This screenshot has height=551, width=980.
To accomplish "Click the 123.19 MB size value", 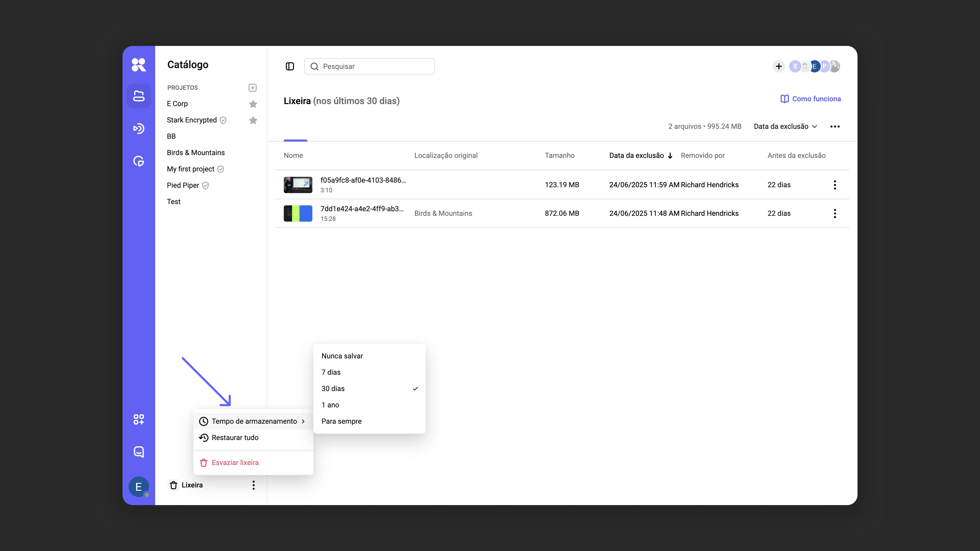I will [562, 185].
